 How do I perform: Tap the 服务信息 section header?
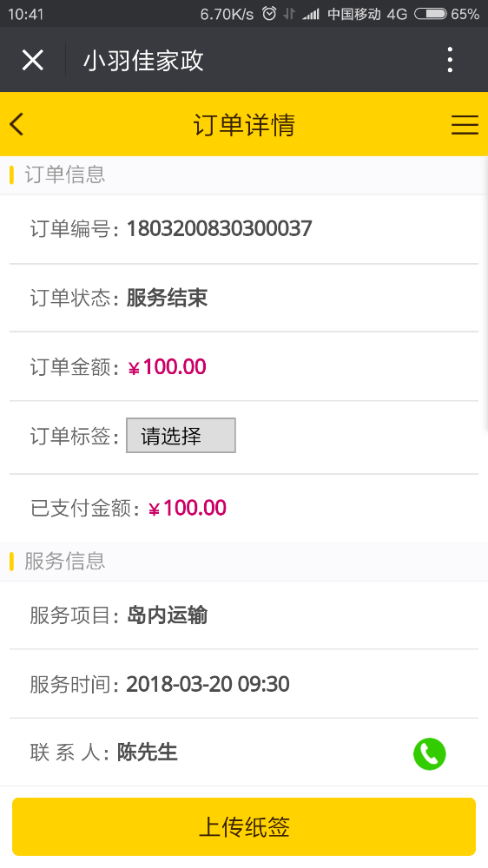click(64, 562)
